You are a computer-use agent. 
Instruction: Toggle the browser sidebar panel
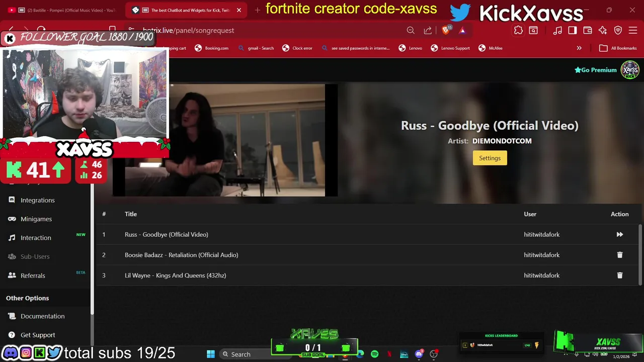pos(573,30)
